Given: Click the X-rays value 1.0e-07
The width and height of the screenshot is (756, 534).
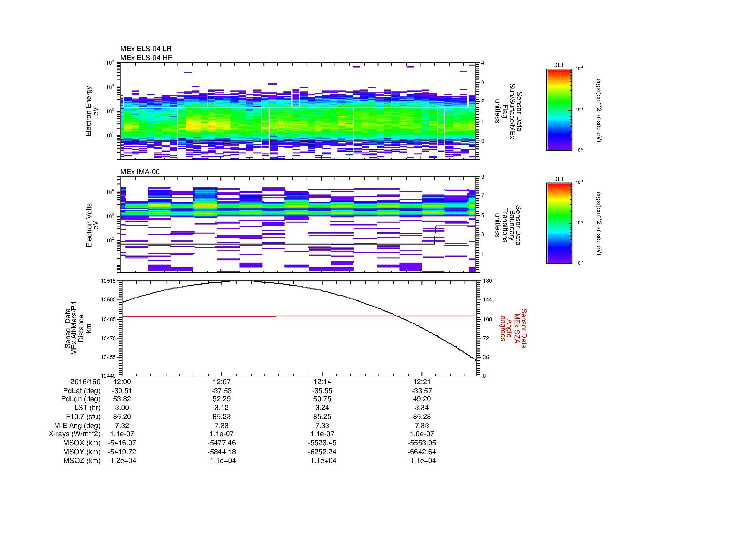Looking at the screenshot, I should (x=422, y=434).
